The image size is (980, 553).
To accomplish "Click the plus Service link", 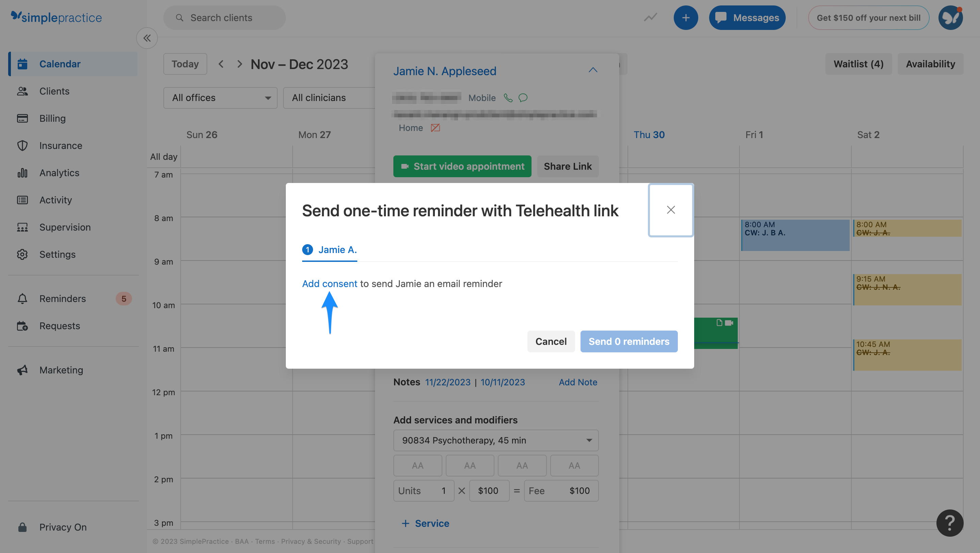I will (x=425, y=523).
